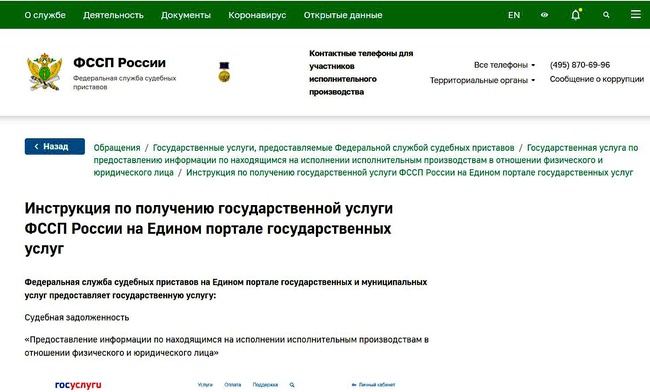Expand the "Все телефоны" dropdown
The image size is (650, 392).
tap(504, 65)
